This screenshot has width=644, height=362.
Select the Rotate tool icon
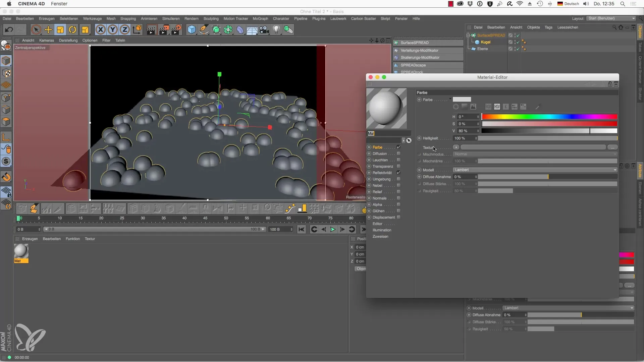coord(72,30)
